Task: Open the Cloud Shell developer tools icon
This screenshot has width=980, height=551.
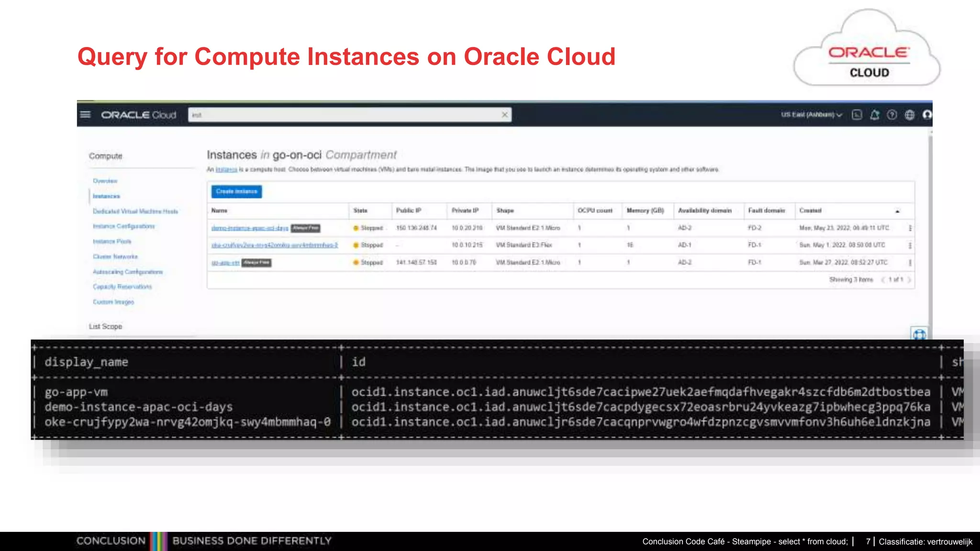Action: 857,115
